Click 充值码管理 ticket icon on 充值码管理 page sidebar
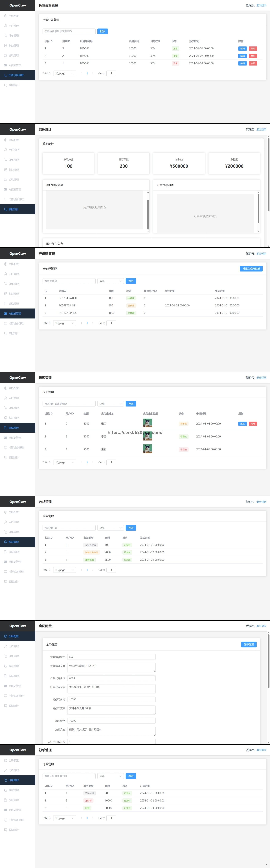This screenshot has height=868, width=270. point(5,313)
